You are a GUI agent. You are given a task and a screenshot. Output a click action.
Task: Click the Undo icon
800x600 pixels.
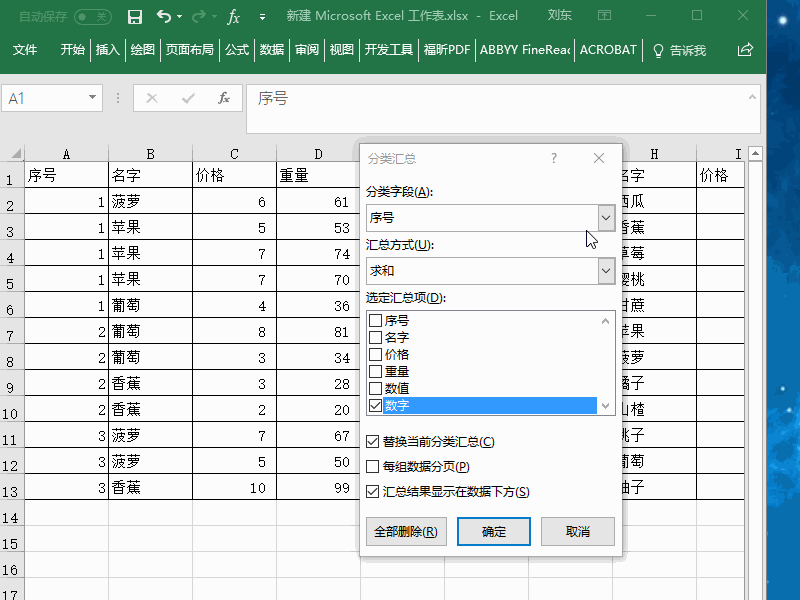point(163,16)
